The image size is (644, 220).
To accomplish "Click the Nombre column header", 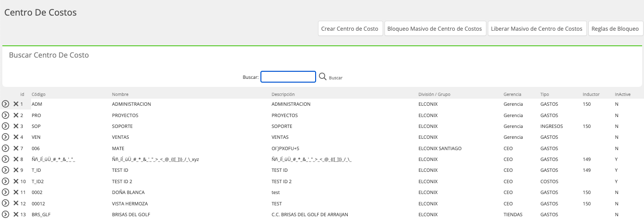I will 120,94.
